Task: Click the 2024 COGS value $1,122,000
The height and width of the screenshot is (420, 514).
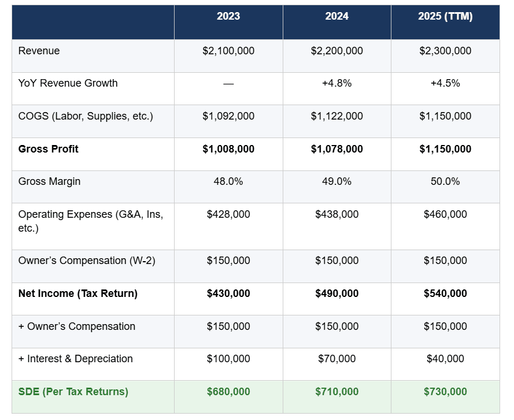Action: 336,116
